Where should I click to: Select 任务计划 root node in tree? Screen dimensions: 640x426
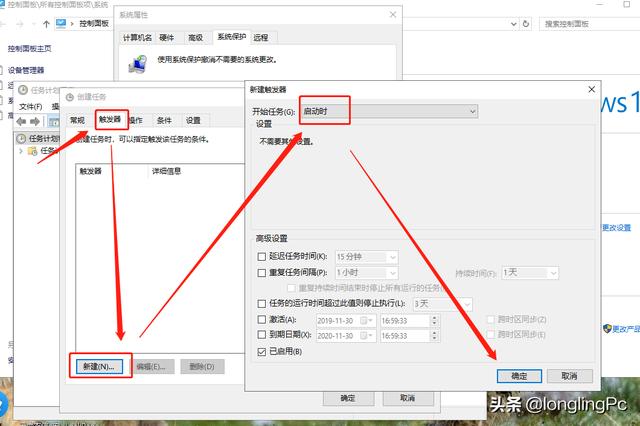pos(39,139)
